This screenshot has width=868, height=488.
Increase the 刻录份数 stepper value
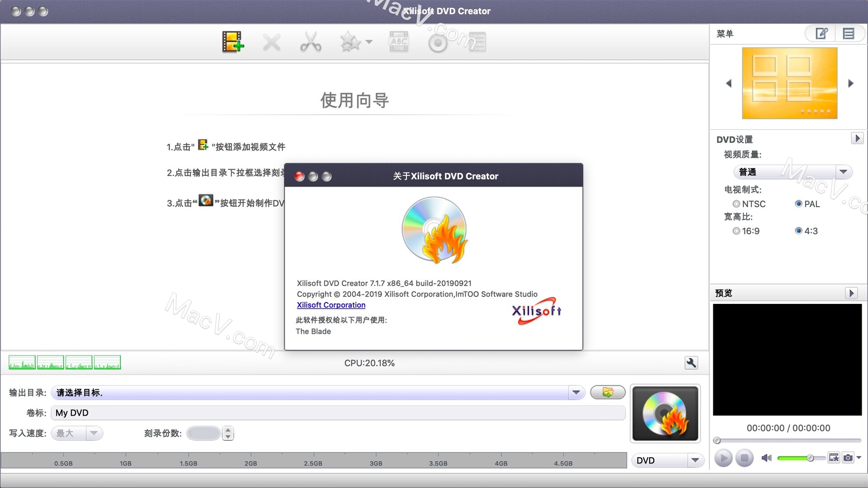(x=228, y=430)
